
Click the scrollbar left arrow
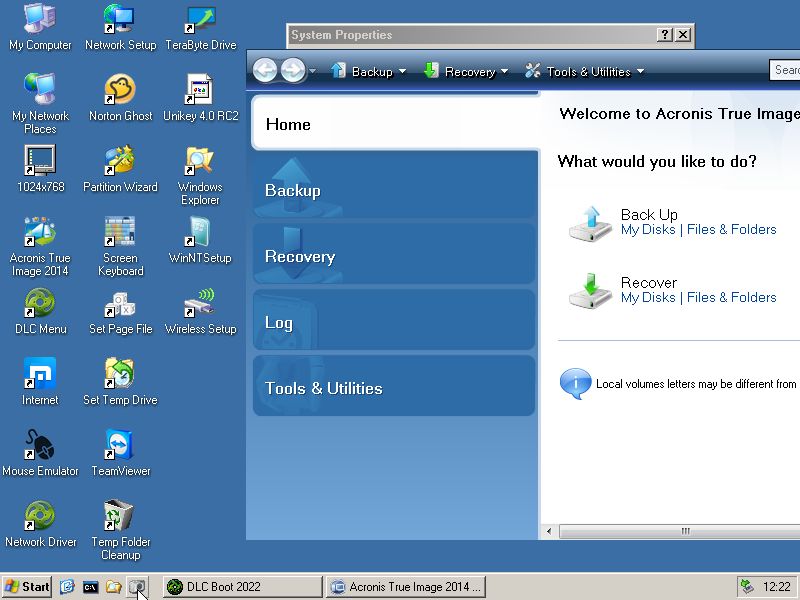tap(549, 531)
